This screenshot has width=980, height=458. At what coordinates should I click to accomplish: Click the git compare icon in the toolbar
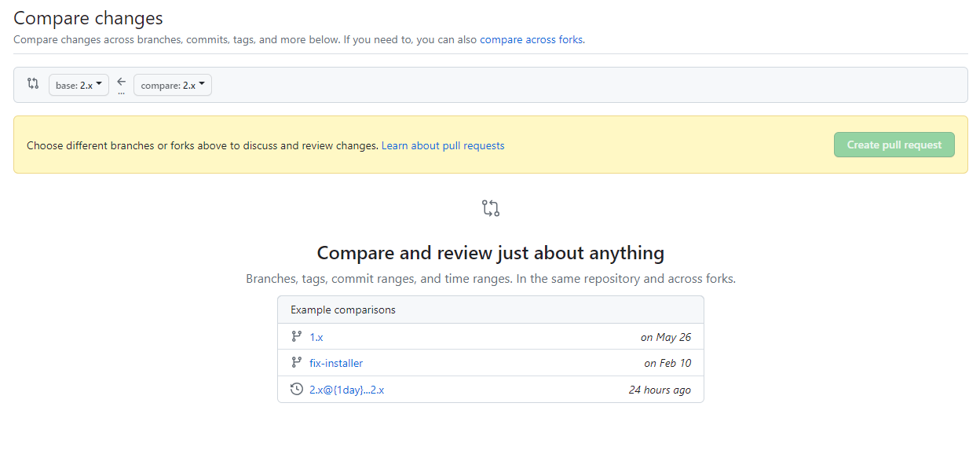(x=31, y=84)
